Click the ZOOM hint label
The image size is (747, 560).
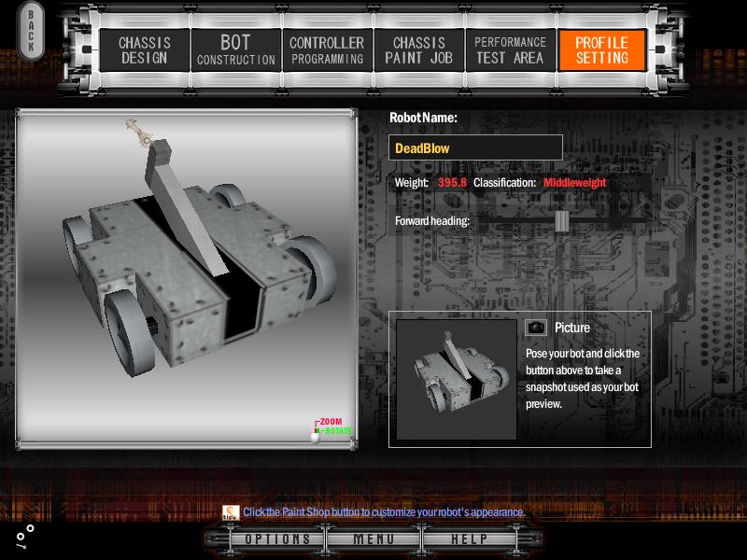click(331, 422)
